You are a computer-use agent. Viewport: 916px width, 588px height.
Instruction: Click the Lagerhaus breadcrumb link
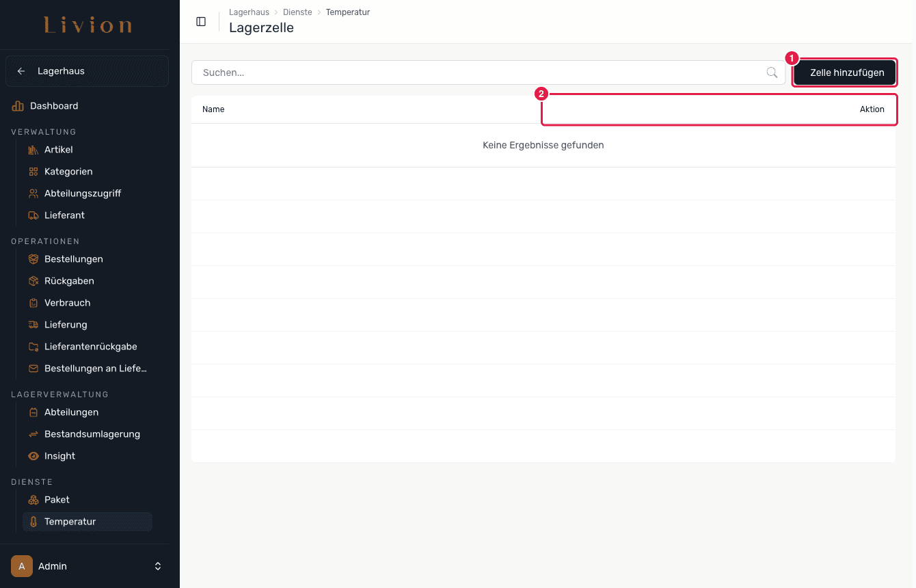(249, 12)
